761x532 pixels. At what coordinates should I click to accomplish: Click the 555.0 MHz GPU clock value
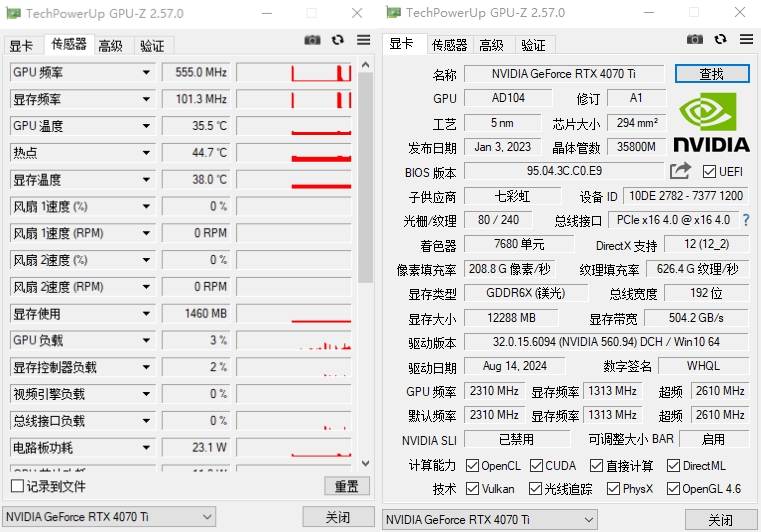[195, 72]
